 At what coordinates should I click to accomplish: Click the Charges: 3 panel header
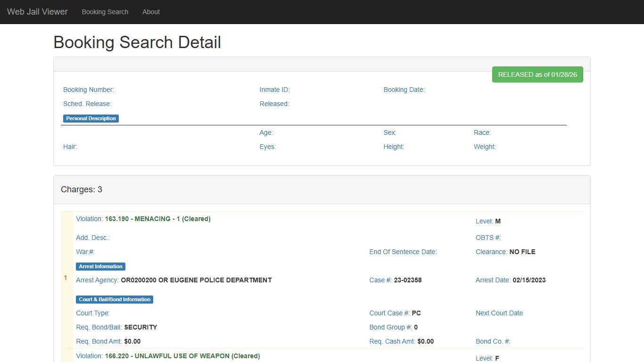click(82, 189)
